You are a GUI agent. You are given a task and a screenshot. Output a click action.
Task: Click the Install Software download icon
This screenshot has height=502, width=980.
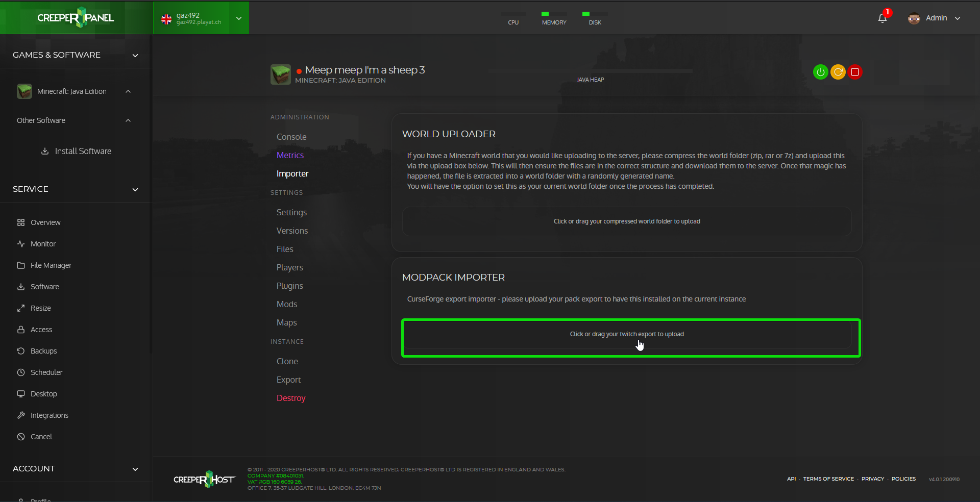point(45,151)
